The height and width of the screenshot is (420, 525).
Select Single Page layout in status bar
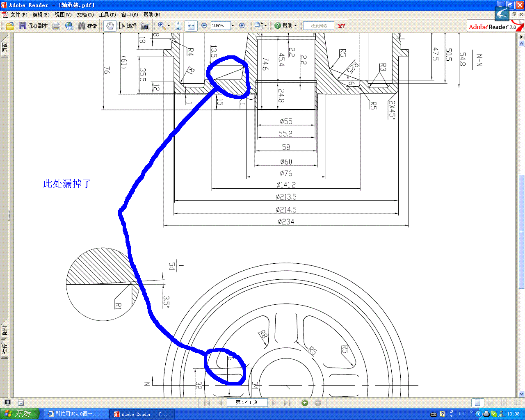[477, 403]
